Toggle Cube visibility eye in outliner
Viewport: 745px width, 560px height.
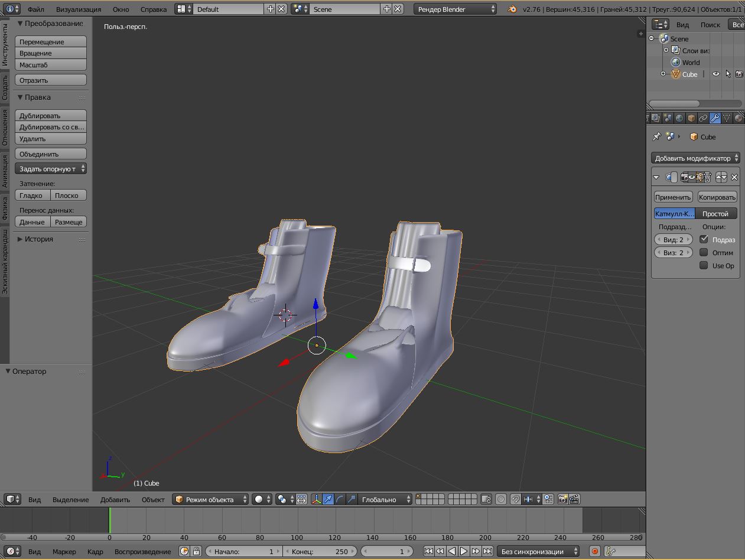(715, 74)
